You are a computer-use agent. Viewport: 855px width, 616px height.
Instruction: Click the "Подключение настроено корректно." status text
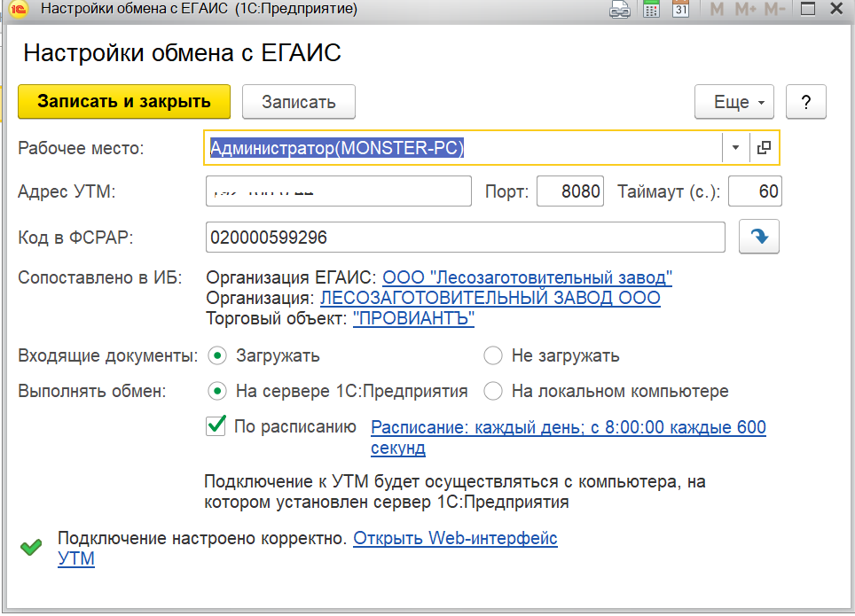[202, 539]
